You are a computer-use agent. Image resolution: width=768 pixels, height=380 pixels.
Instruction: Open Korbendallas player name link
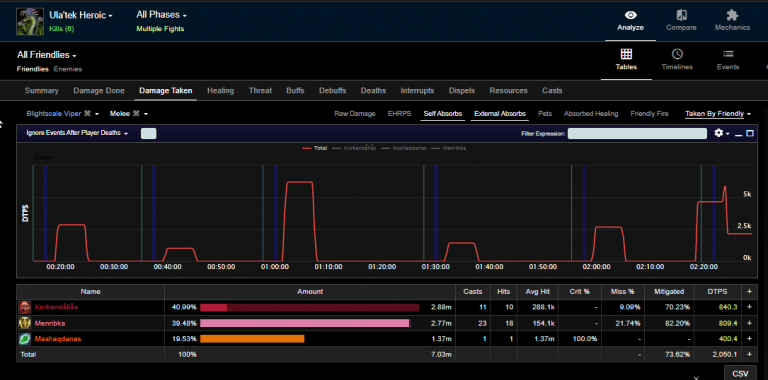tap(56, 308)
